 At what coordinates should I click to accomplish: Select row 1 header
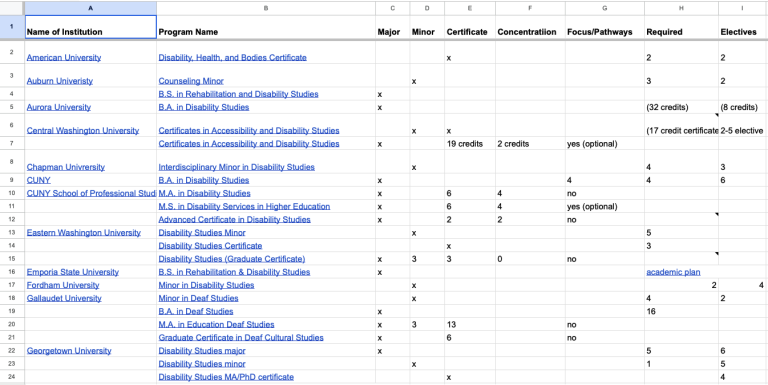[x=12, y=27]
